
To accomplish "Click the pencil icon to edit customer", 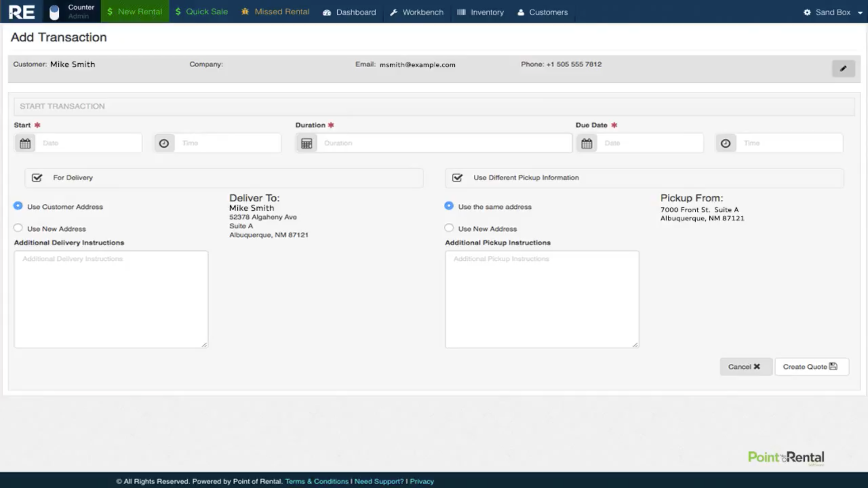I will (x=843, y=69).
